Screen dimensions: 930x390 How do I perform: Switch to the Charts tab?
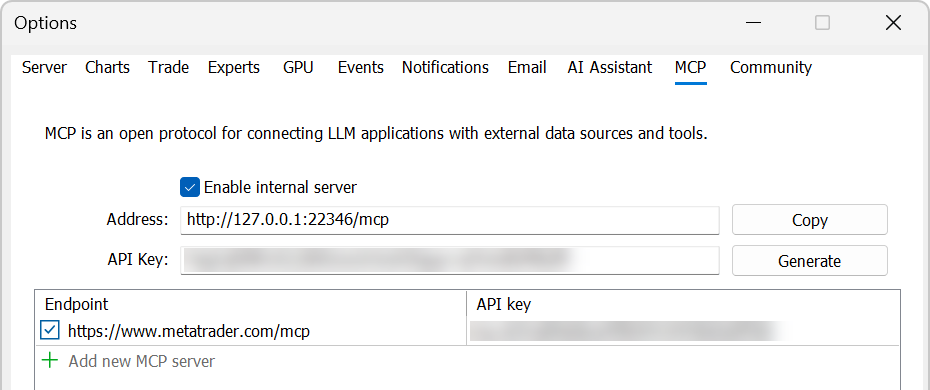pos(107,68)
